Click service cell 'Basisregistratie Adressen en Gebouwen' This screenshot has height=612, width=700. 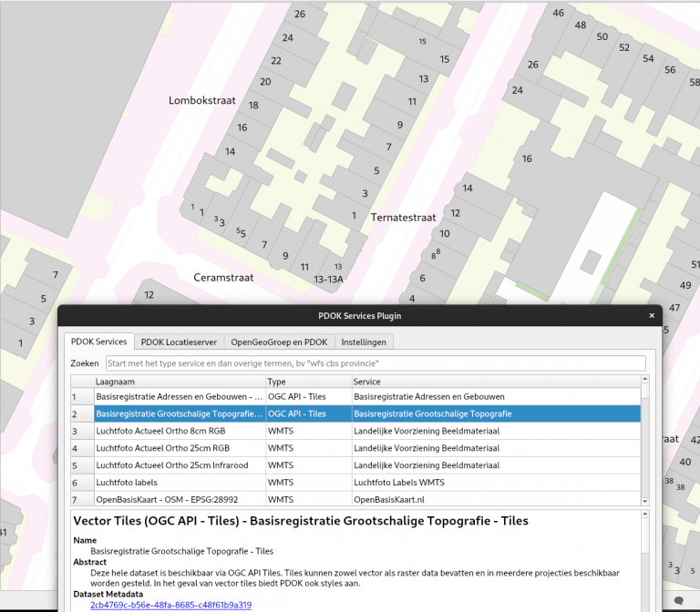(497, 397)
